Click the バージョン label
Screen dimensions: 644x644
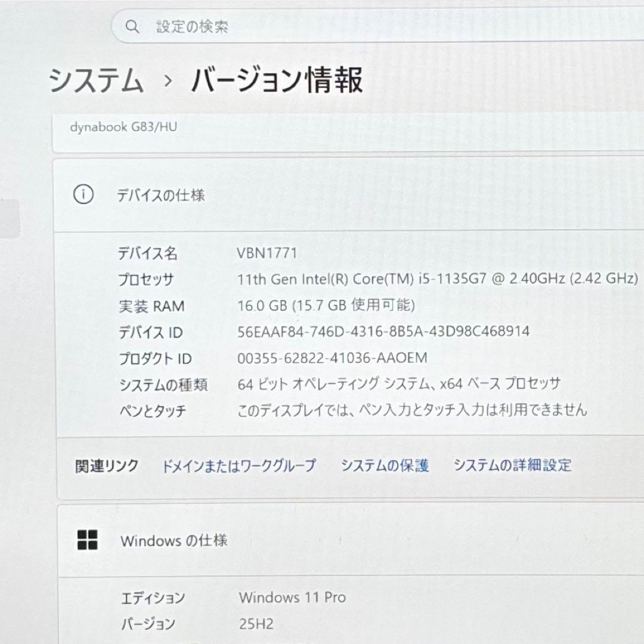point(148,625)
